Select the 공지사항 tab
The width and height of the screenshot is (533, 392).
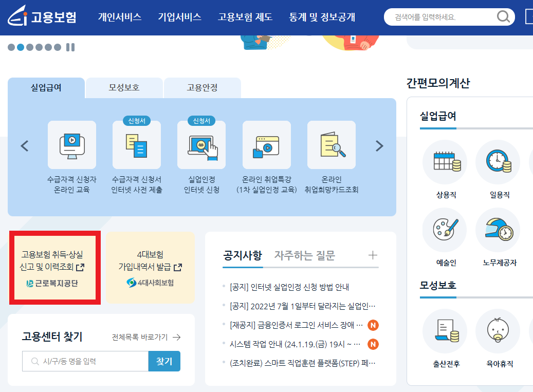243,255
